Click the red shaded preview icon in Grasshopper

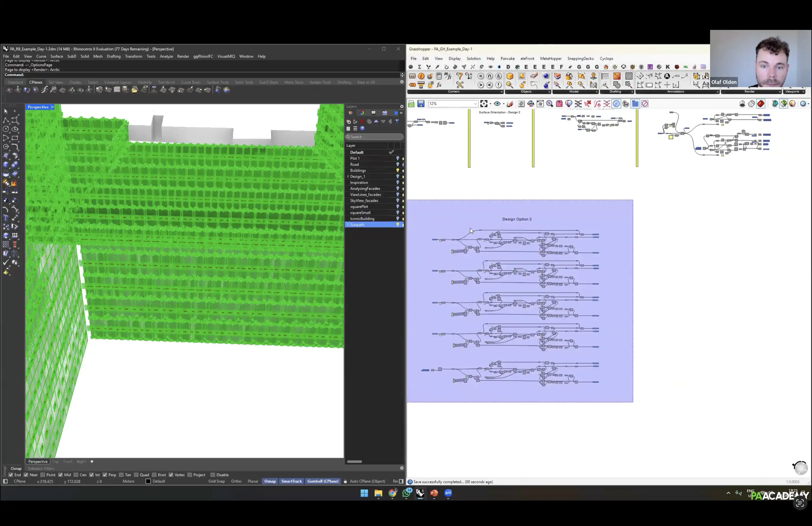point(761,104)
